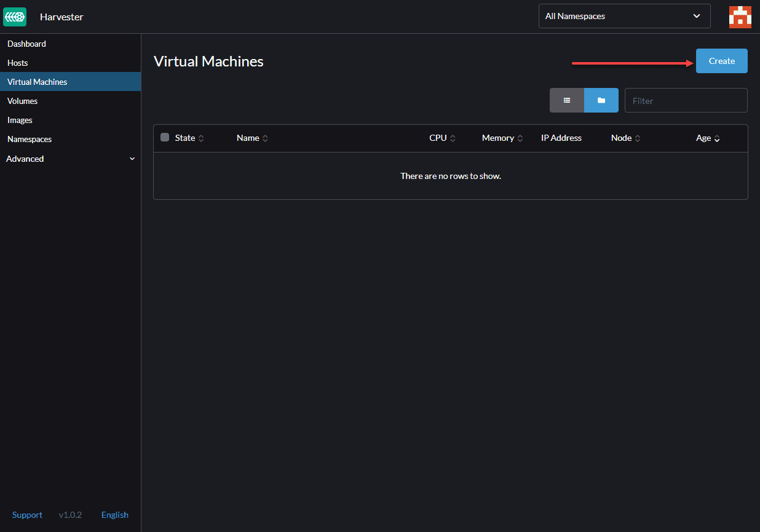The width and height of the screenshot is (760, 532).
Task: Switch to folder group view icon
Action: point(601,100)
